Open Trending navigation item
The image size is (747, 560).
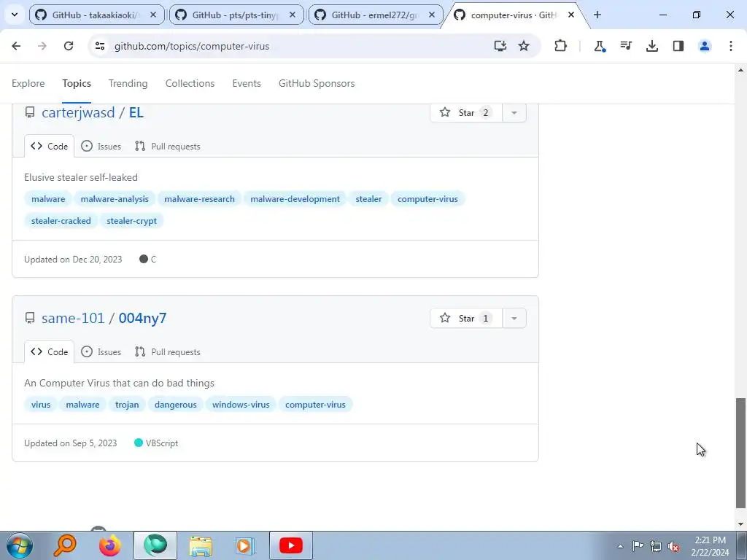(x=128, y=83)
